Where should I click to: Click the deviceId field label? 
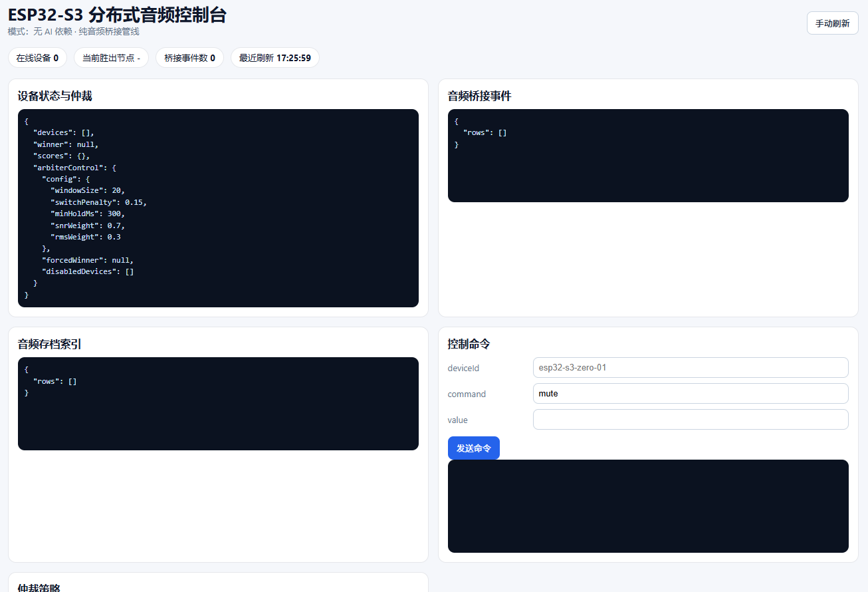[463, 368]
